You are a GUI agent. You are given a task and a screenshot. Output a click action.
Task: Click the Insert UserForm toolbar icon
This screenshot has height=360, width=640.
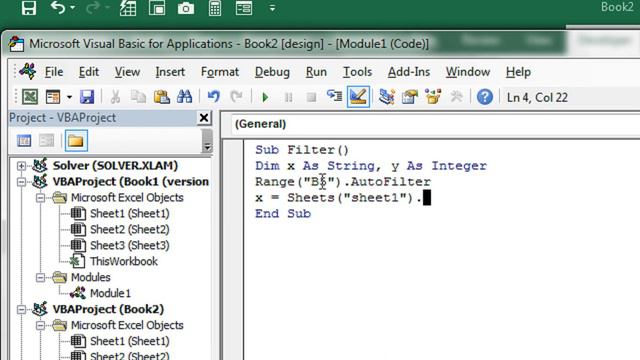53,97
